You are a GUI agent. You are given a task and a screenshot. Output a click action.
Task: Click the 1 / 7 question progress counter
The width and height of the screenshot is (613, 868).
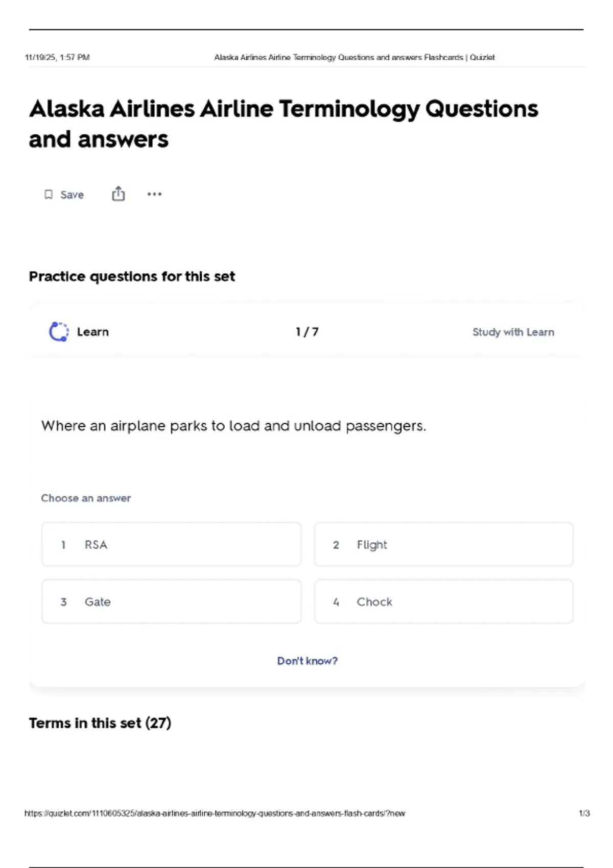coord(307,332)
